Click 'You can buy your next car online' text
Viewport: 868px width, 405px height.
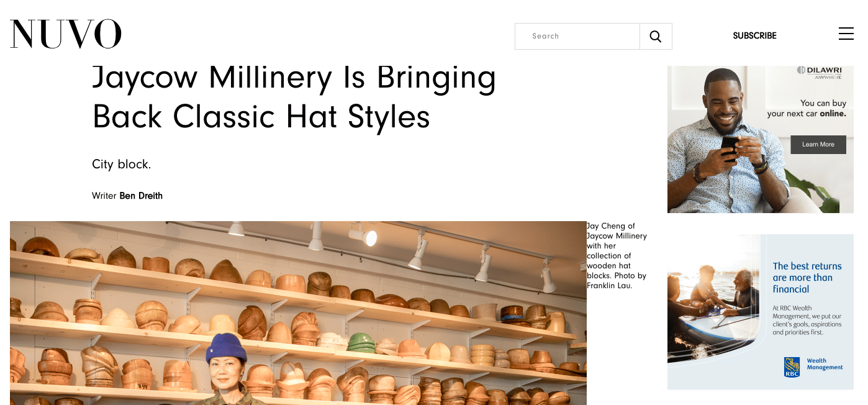click(x=807, y=108)
